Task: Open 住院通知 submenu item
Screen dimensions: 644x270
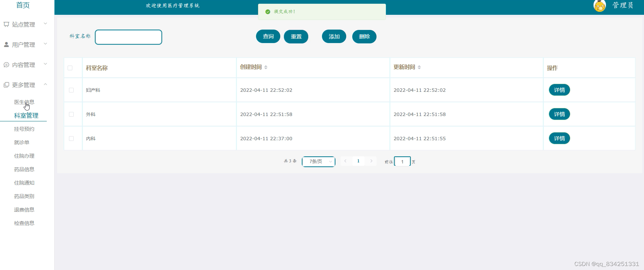Action: [x=24, y=183]
